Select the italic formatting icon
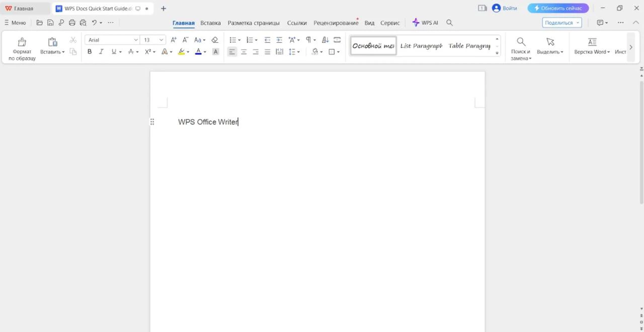 click(101, 51)
